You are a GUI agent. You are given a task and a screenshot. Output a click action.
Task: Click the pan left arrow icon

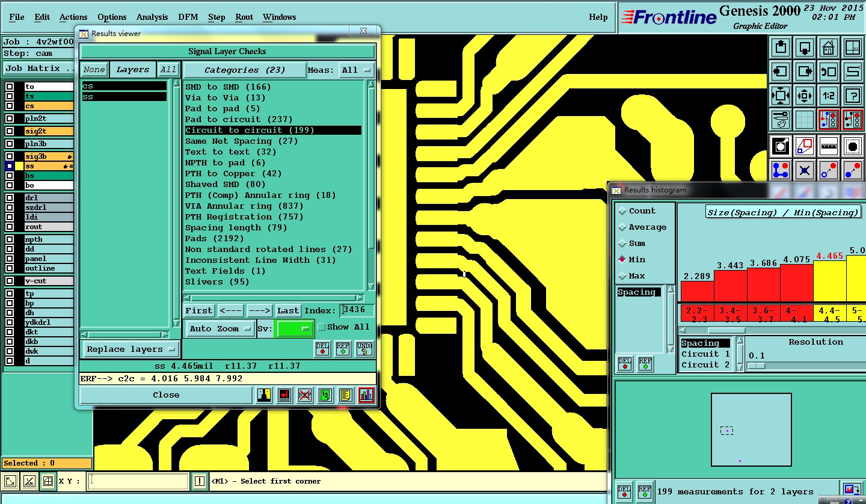point(781,72)
